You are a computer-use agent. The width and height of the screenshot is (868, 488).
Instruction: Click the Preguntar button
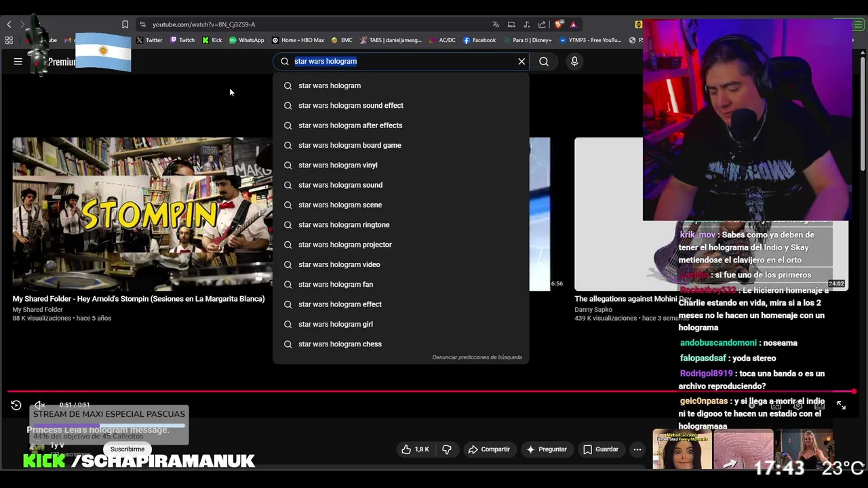[546, 449]
